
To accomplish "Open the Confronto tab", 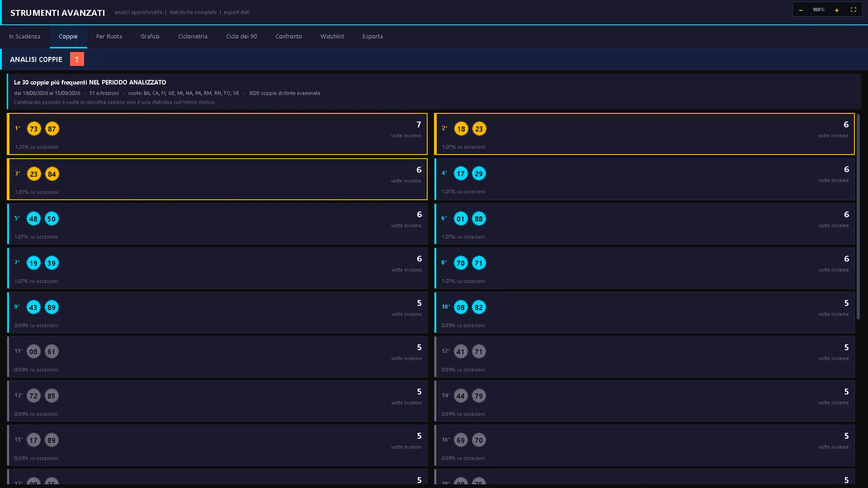I will click(x=289, y=36).
